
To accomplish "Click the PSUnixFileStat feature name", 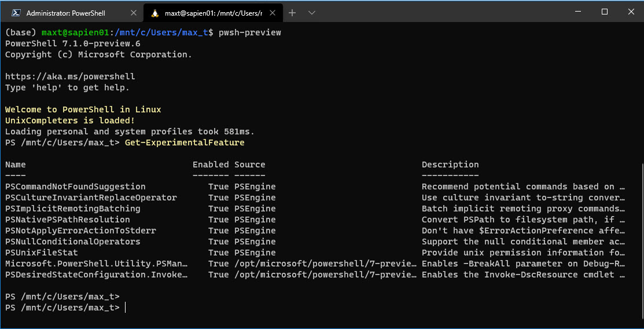I will point(42,253).
